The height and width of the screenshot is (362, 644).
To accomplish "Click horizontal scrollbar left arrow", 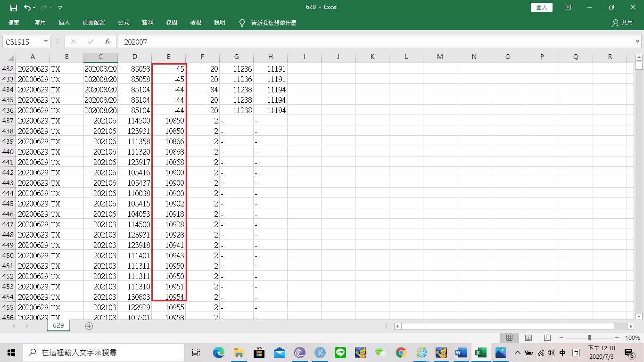I will pyautogui.click(x=397, y=326).
